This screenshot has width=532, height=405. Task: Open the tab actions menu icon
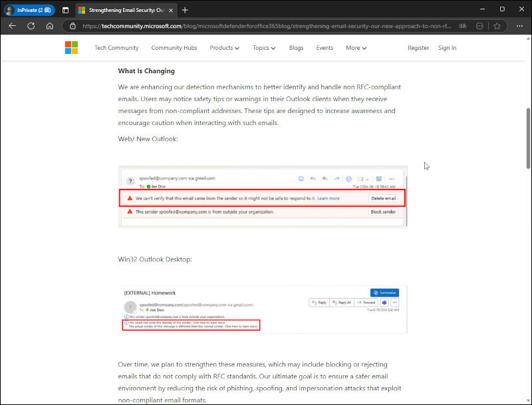coord(65,10)
